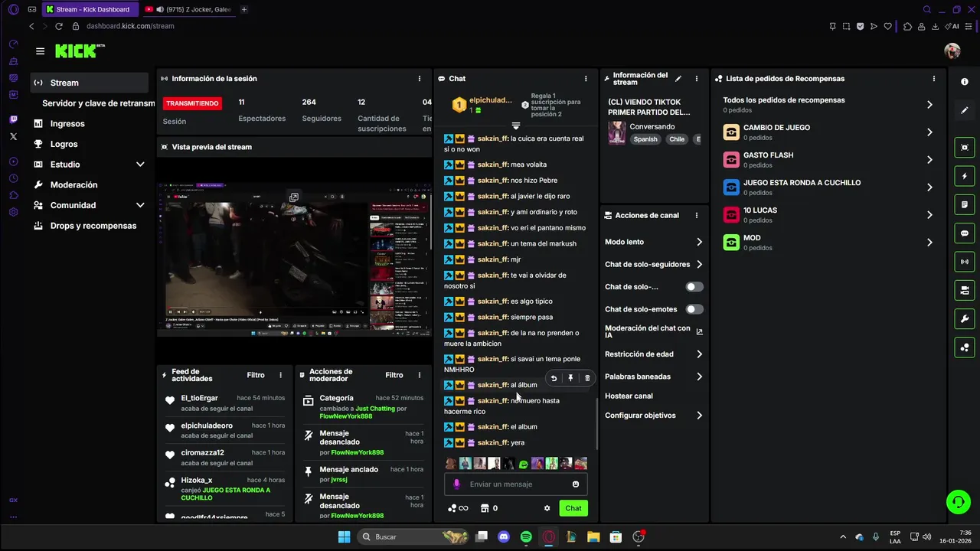This screenshot has height=551, width=980.
Task: Expand Comunidad submenu chevron
Action: [x=140, y=205]
